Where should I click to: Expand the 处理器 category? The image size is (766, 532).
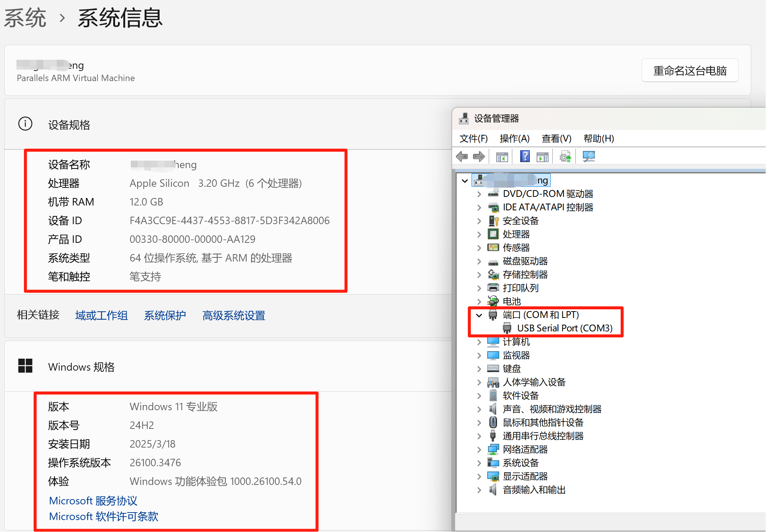click(x=479, y=234)
